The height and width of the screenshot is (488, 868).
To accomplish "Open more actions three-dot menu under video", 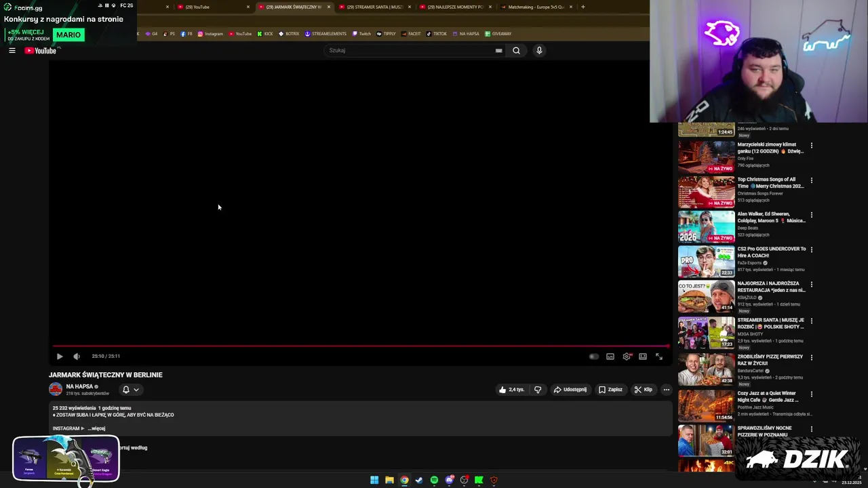I will (x=666, y=390).
